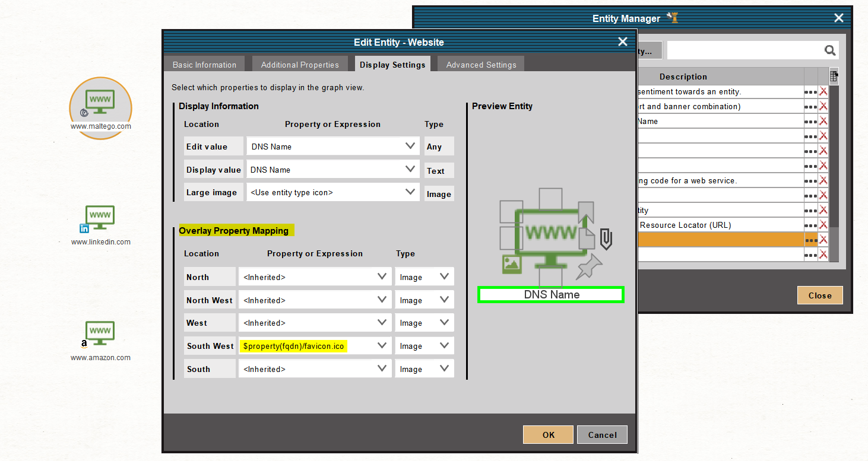Change the North West overlay Type Image dropdown

coord(425,300)
